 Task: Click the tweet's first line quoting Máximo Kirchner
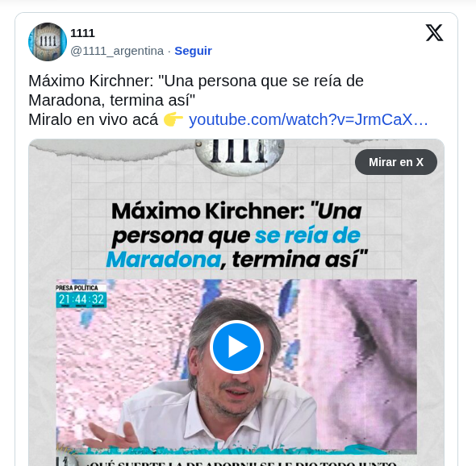[x=196, y=81]
